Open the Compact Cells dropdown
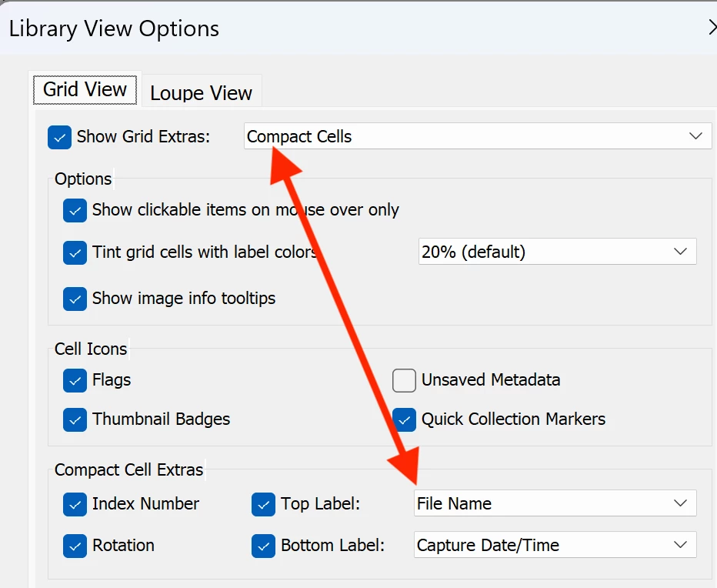This screenshot has height=588, width=717. click(x=477, y=136)
